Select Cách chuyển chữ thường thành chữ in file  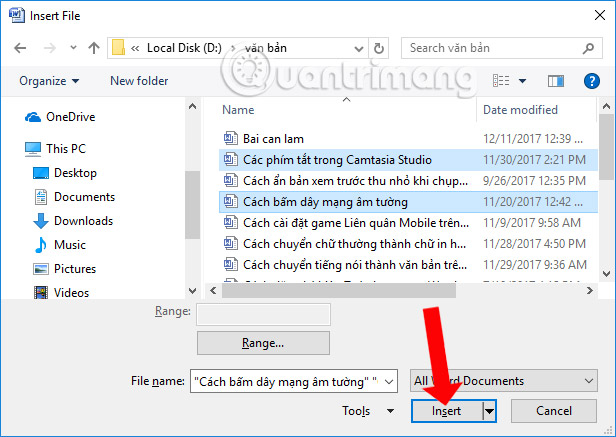click(x=408, y=244)
